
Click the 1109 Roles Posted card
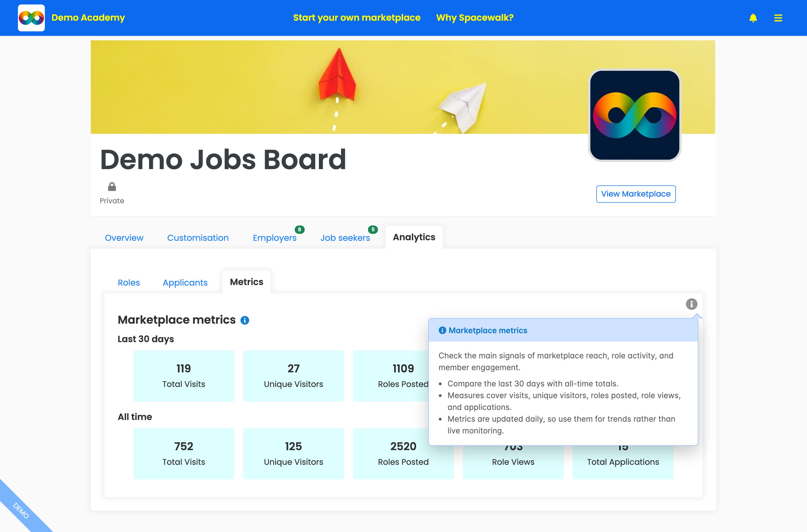click(x=390, y=376)
